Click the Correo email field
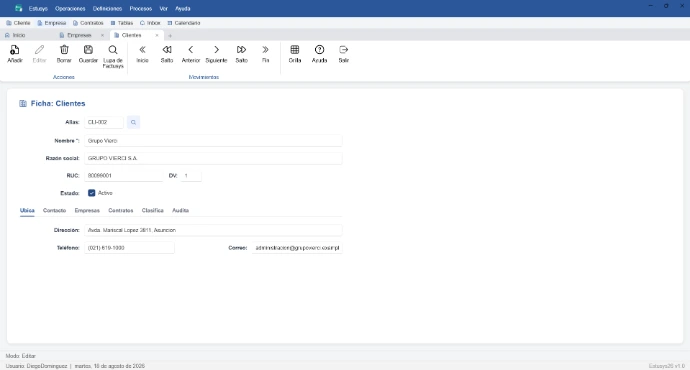690x370 pixels. click(x=297, y=248)
